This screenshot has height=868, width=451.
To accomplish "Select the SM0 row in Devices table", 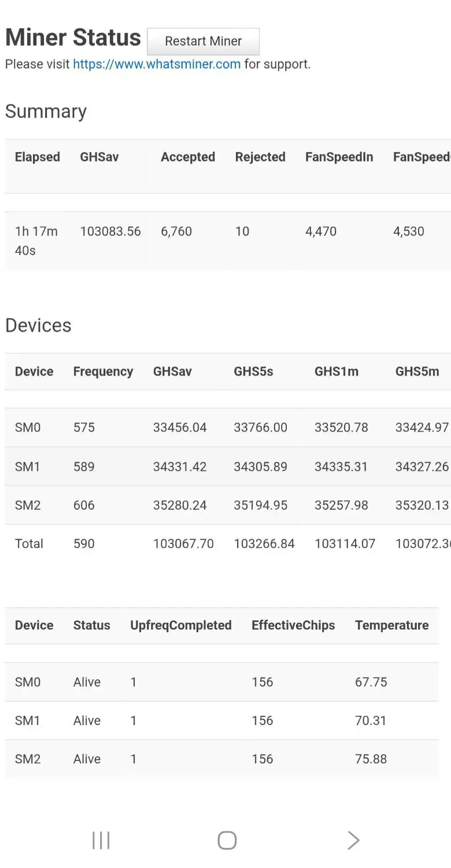I will (28, 428).
